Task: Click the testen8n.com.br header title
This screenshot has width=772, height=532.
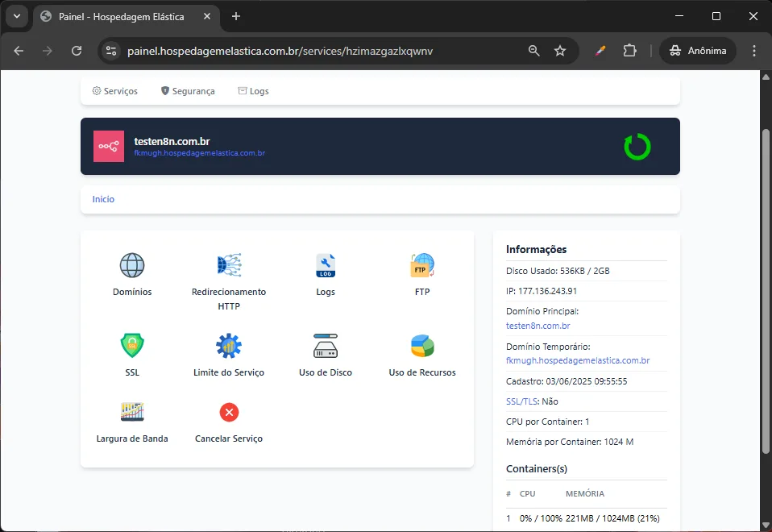Action: (172, 141)
